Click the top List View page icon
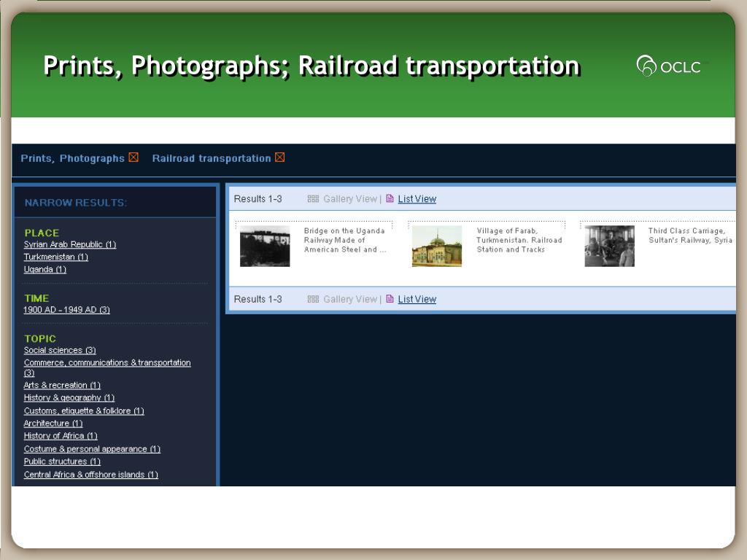This screenshot has height=560, width=747. [x=390, y=198]
